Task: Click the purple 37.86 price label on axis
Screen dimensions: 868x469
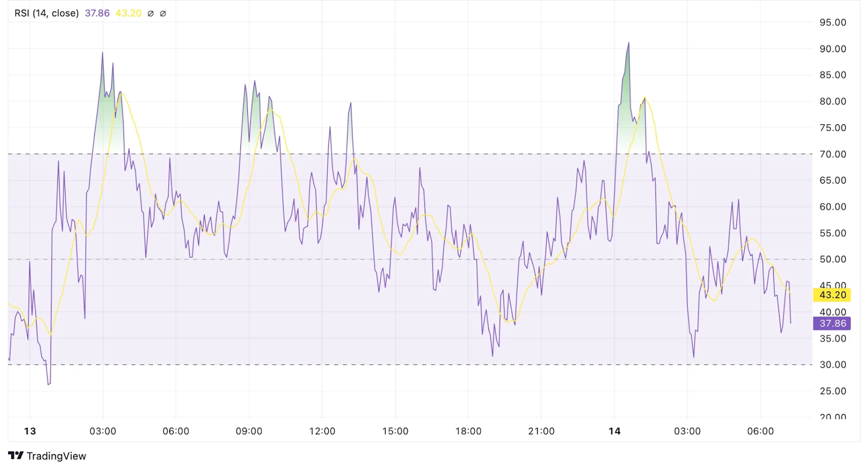Action: coord(832,324)
